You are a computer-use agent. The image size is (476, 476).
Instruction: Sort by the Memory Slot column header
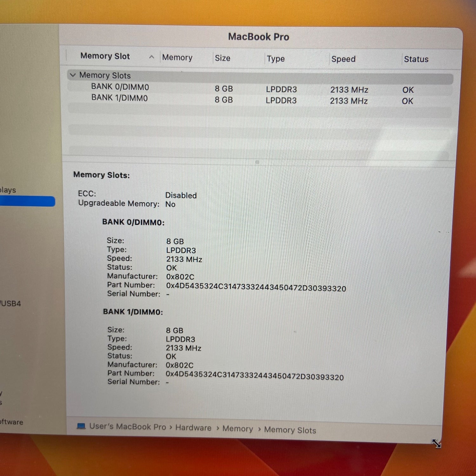pyautogui.click(x=105, y=56)
